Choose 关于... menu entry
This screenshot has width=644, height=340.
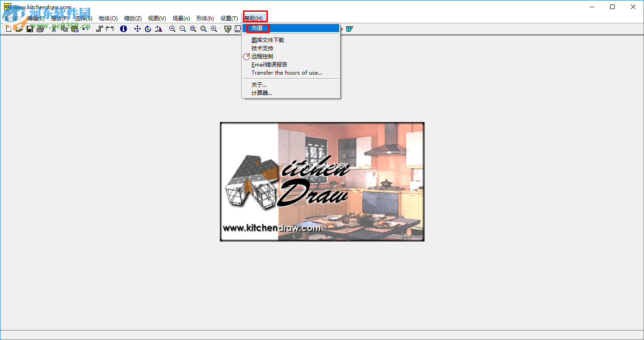coord(291,85)
